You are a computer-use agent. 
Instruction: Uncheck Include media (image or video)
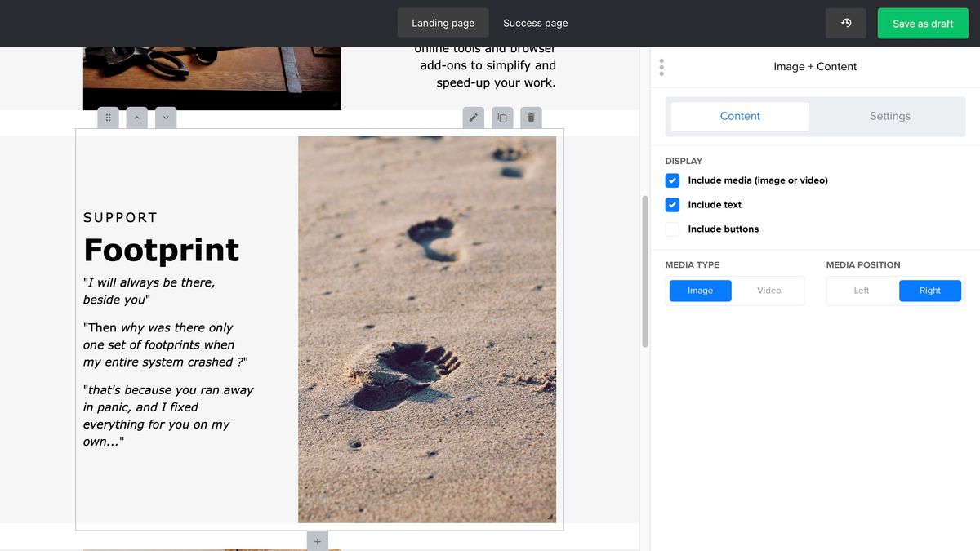(x=671, y=180)
